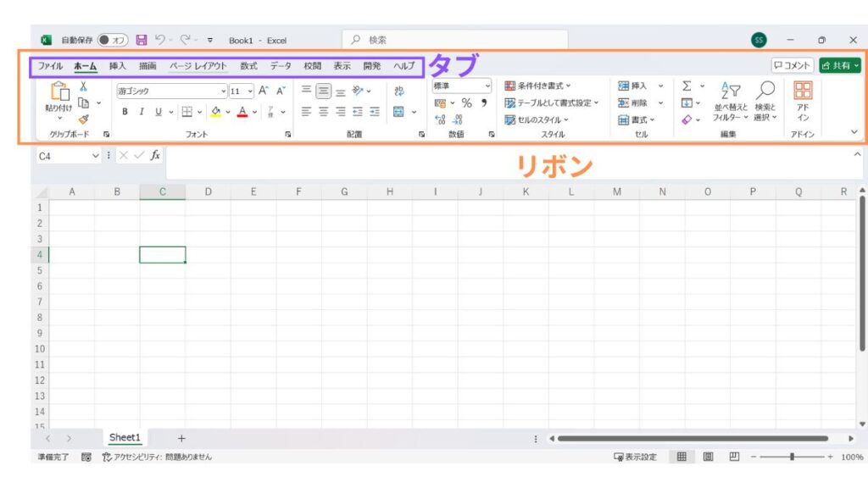Open the font name (游ゴシック) dropdown
Viewport: 868px width, 488px height.
(x=223, y=91)
